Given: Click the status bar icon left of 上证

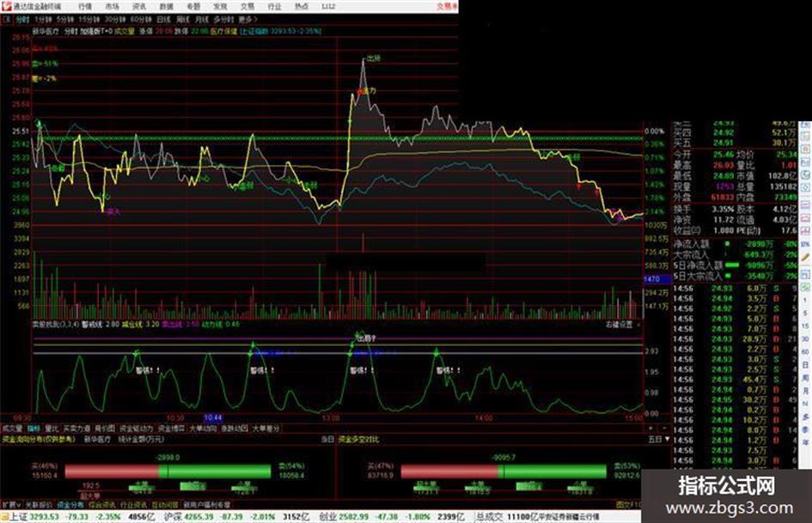Looking at the screenshot, I should (x=4, y=517).
